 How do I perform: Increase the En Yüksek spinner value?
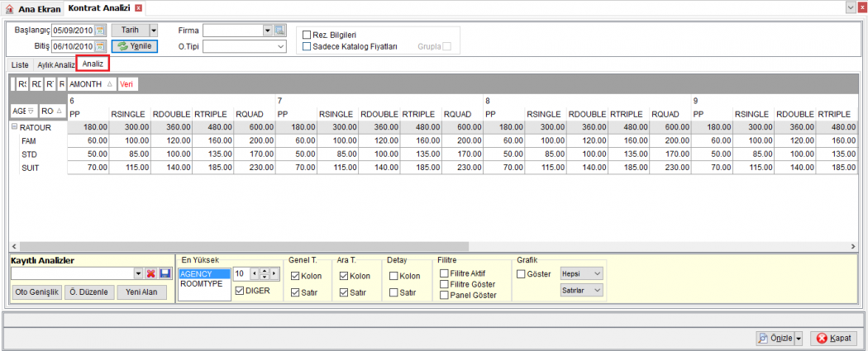264,271
